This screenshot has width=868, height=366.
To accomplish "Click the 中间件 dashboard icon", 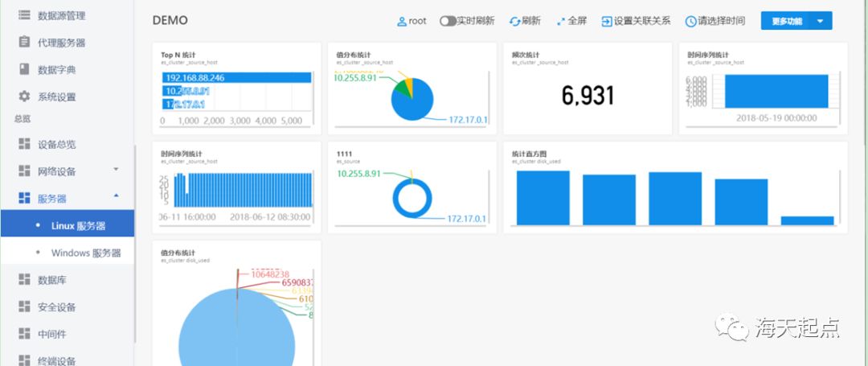I will point(24,334).
